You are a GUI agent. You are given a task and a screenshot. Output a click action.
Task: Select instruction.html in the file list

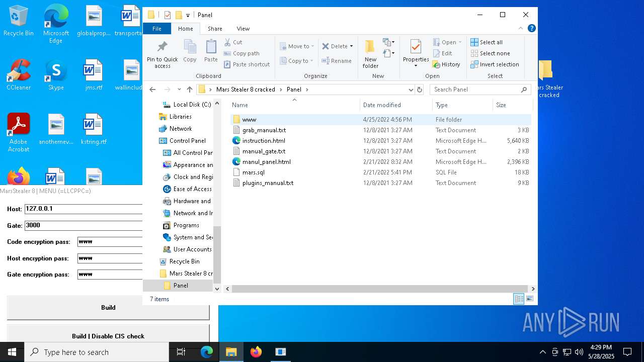click(380, 141)
